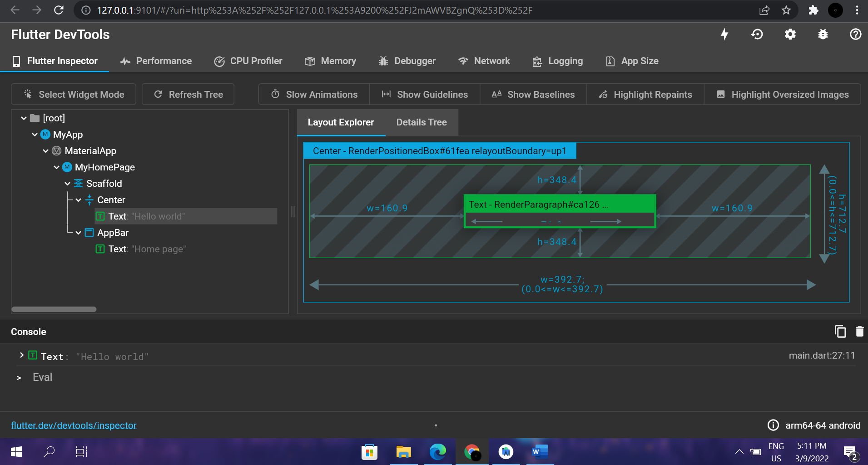The image size is (868, 465).
Task: Collapse the AppBar tree node
Action: click(x=78, y=233)
